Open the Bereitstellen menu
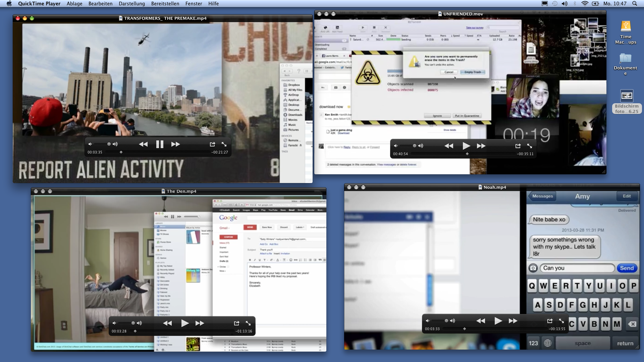The height and width of the screenshot is (362, 644). pos(165,4)
